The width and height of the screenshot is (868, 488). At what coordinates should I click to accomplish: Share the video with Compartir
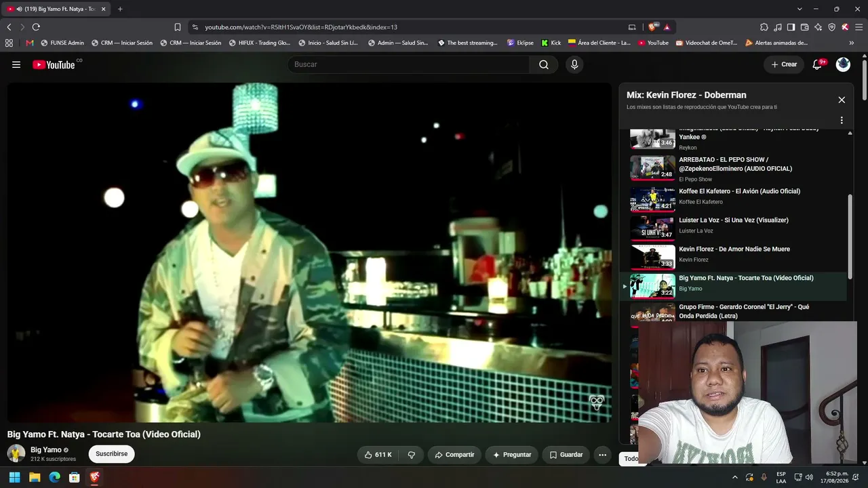(x=454, y=455)
